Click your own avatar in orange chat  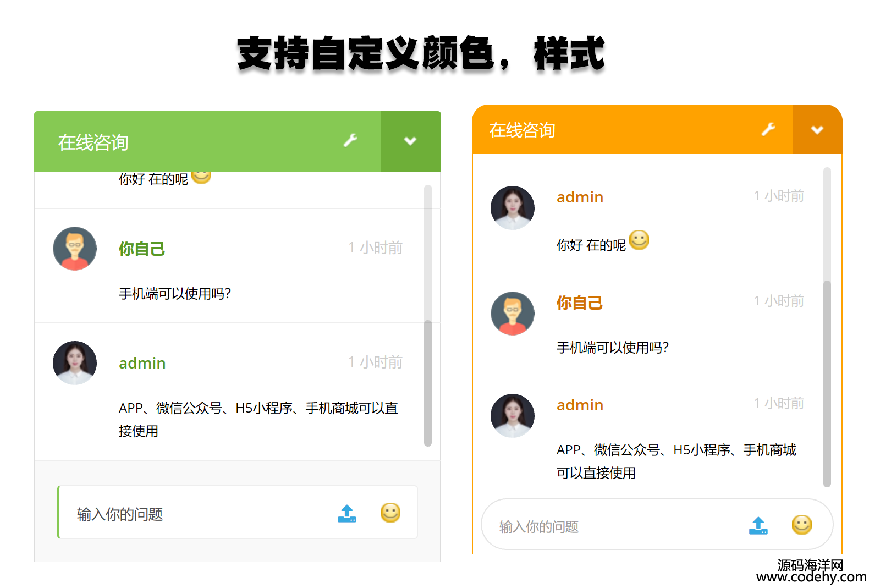tap(513, 314)
